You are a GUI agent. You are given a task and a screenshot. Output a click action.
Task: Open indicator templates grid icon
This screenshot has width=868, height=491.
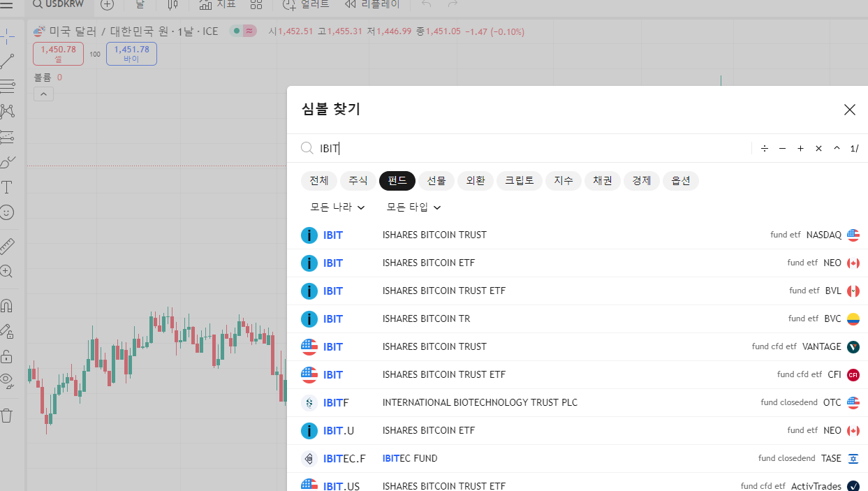tap(256, 5)
